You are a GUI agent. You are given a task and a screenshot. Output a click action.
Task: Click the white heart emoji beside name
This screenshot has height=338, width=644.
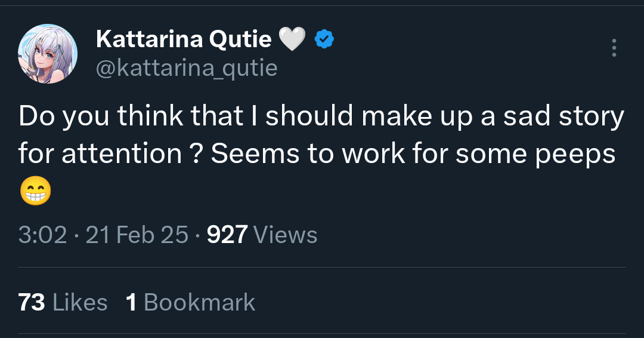[x=292, y=40]
